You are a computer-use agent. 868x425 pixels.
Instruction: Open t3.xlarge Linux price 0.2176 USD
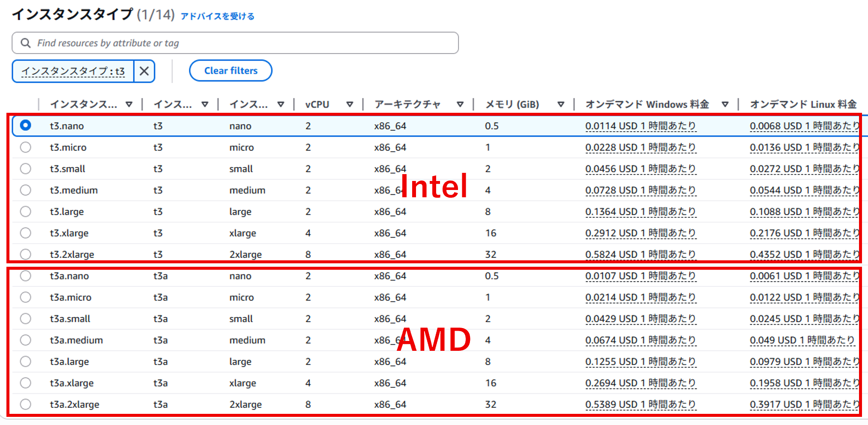(x=805, y=233)
